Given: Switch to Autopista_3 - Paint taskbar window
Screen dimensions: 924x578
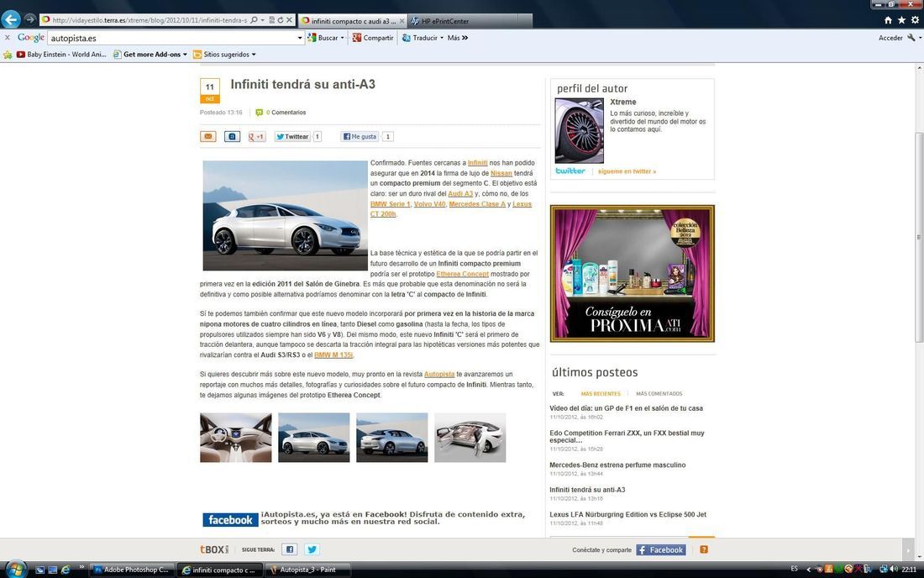Looking at the screenshot, I should coord(307,570).
